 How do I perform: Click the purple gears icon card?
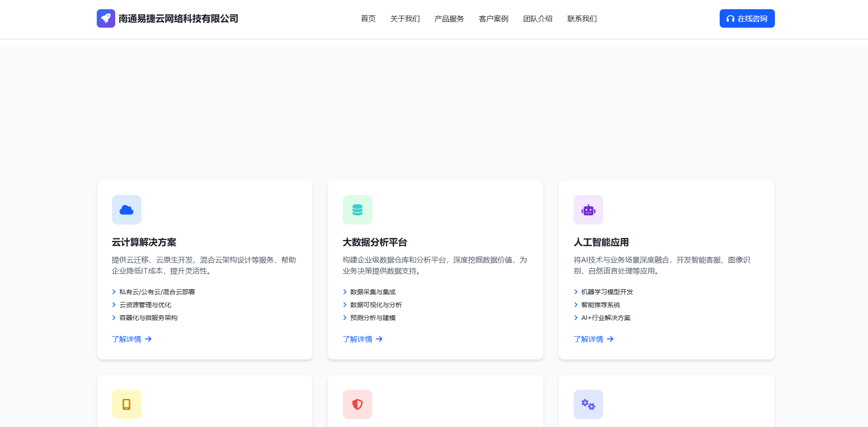(x=588, y=404)
